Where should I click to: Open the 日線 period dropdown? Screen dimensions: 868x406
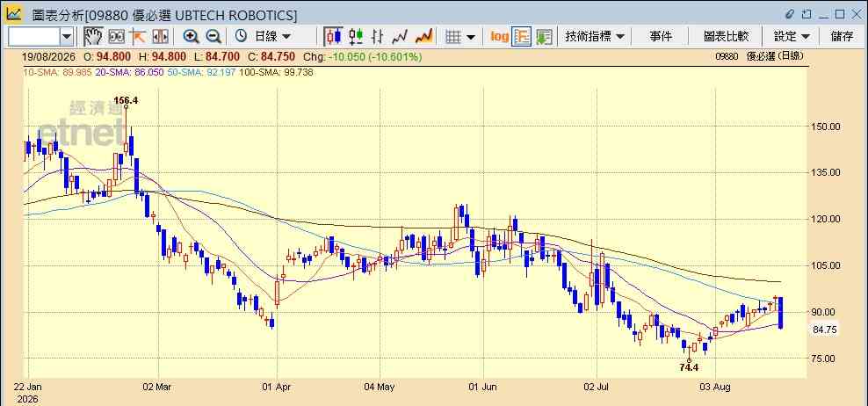[x=271, y=37]
